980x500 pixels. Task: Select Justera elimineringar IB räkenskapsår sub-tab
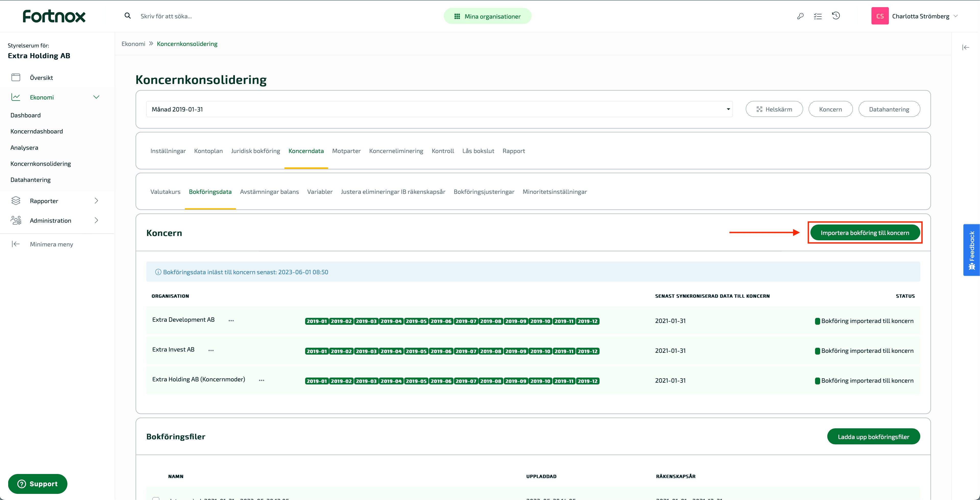(393, 192)
